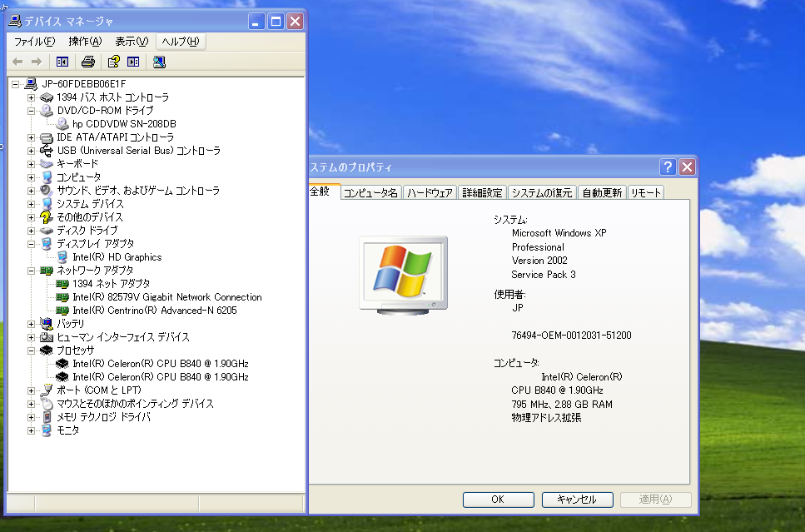Click the root computer icon JP-60FDEBB06E1F
This screenshot has width=805, height=532.
[x=31, y=84]
